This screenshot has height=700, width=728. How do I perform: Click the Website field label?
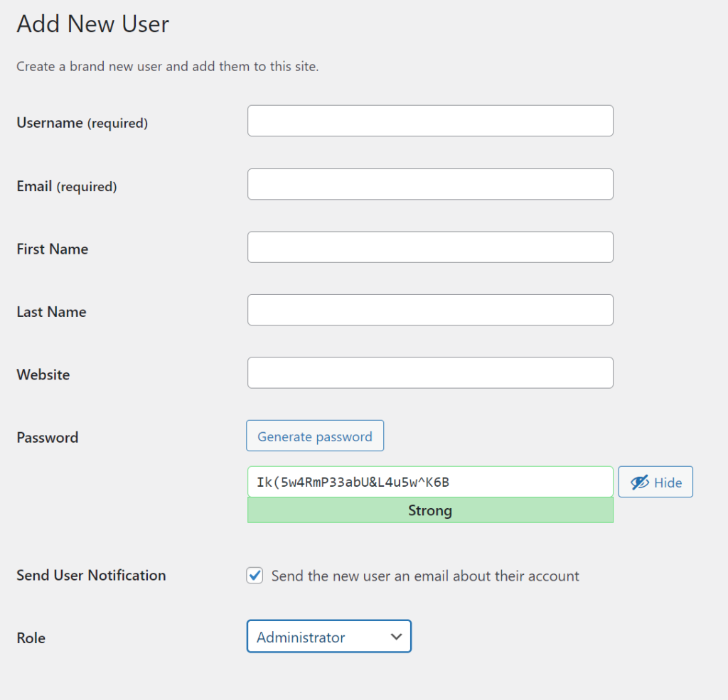(43, 375)
